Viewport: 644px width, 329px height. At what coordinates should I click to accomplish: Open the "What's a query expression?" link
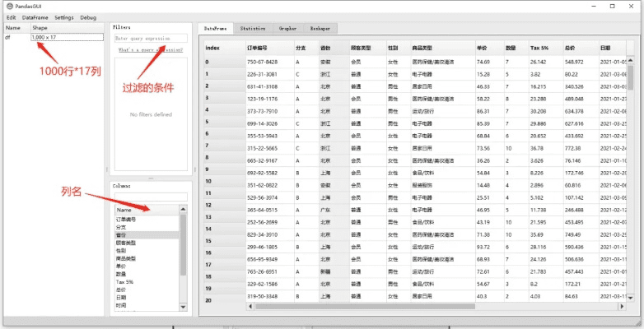pyautogui.click(x=150, y=50)
